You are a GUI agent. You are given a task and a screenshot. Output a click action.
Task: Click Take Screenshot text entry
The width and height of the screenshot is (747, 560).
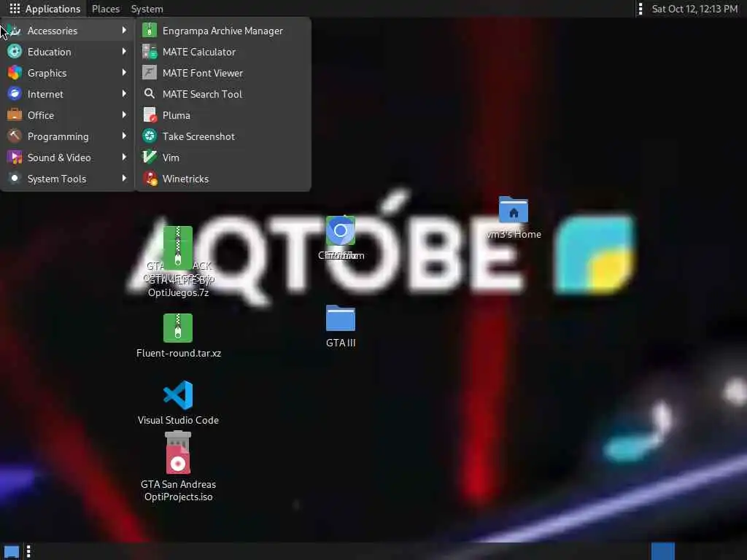tap(198, 136)
